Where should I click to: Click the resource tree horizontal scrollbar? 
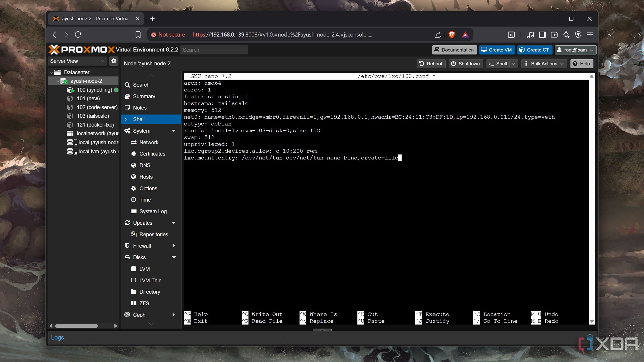(x=76, y=326)
